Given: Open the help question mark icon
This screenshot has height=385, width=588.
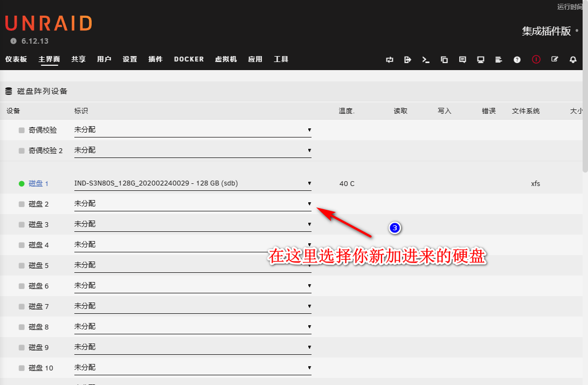Looking at the screenshot, I should click(x=517, y=60).
